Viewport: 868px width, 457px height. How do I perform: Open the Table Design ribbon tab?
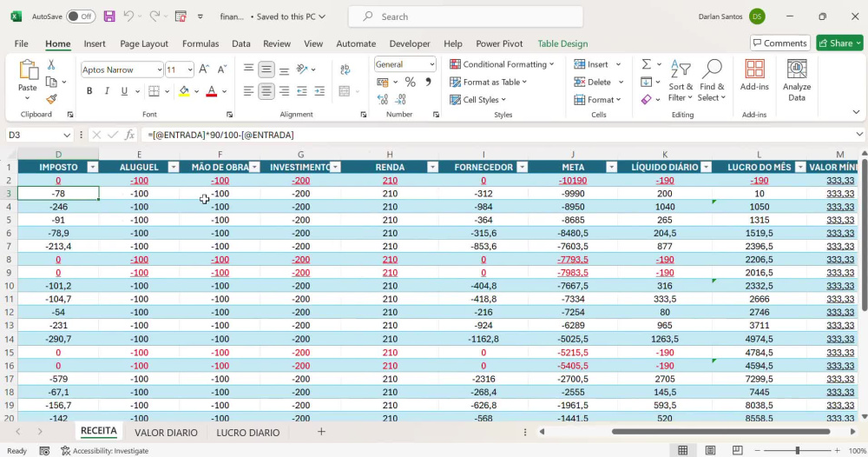click(562, 43)
